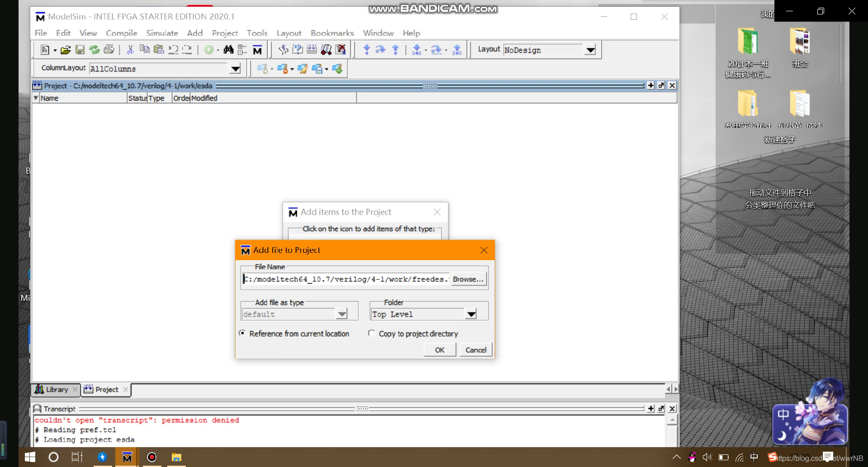Click the green-arrow wave icon in ColumnLayout row

coord(337,69)
